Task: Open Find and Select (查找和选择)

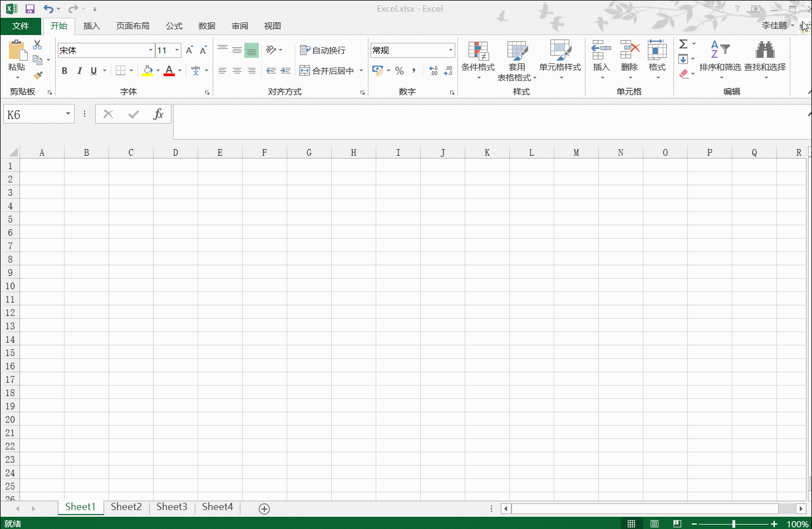Action: pos(765,58)
